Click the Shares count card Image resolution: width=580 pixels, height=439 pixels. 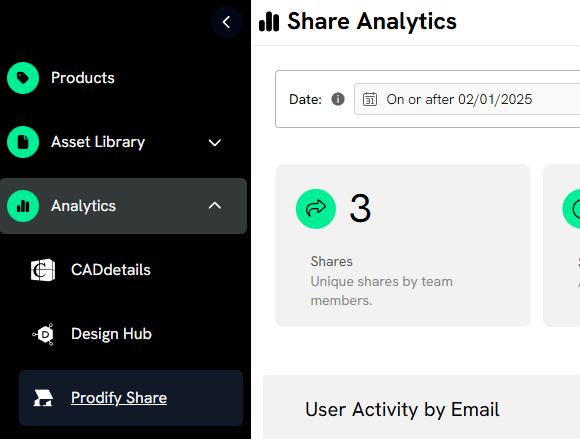[x=403, y=246]
